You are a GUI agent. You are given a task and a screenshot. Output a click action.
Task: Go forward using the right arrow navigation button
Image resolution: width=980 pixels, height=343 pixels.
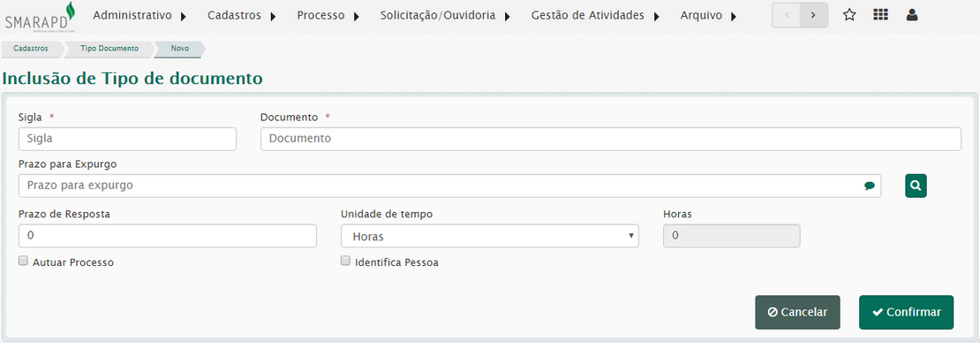[814, 16]
